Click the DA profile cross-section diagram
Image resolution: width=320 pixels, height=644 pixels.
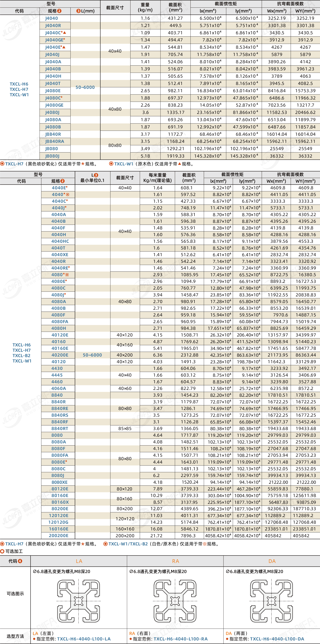[x=271, y=601]
